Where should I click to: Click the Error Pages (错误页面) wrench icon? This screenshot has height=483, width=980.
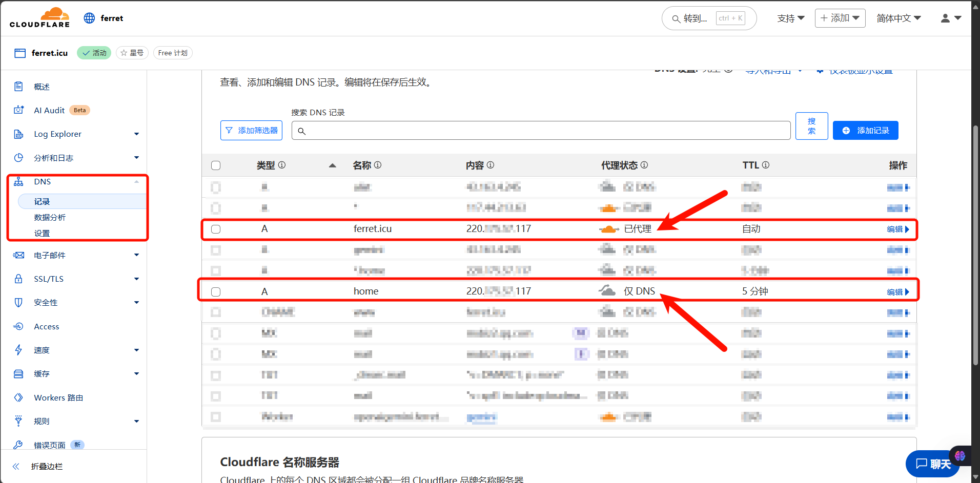pos(18,445)
